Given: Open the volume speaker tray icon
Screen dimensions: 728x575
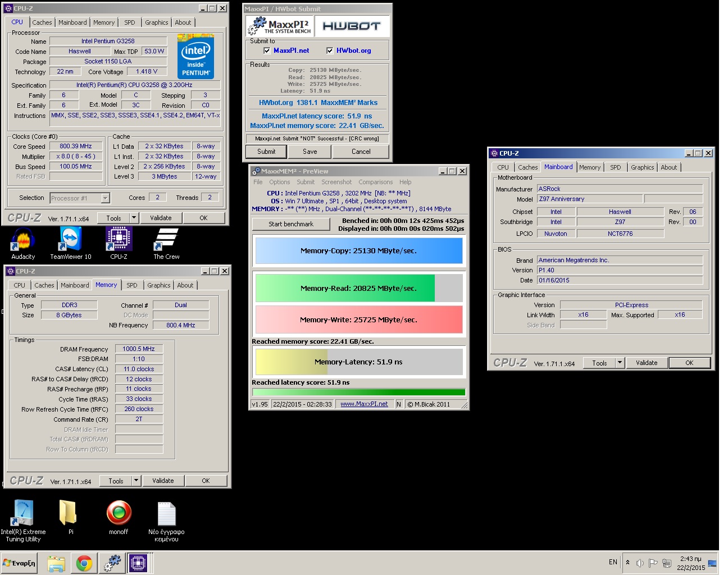Looking at the screenshot, I should point(640,563).
